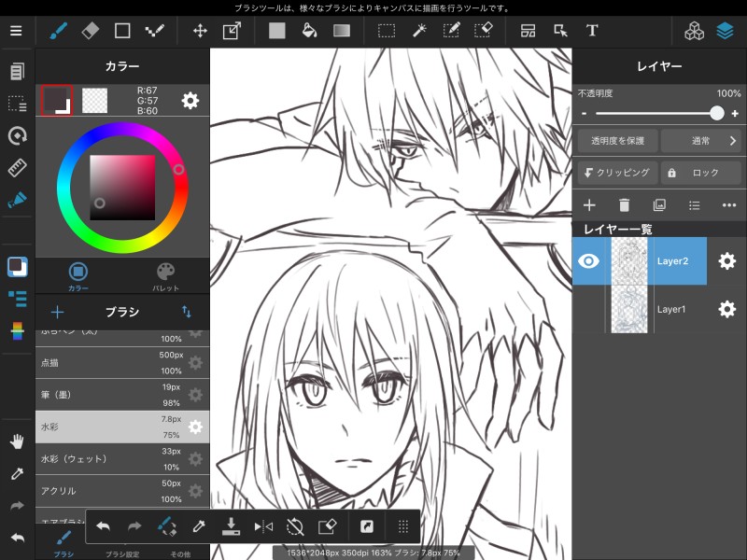Increase opacity with plus button
The height and width of the screenshot is (560, 747).
735,113
